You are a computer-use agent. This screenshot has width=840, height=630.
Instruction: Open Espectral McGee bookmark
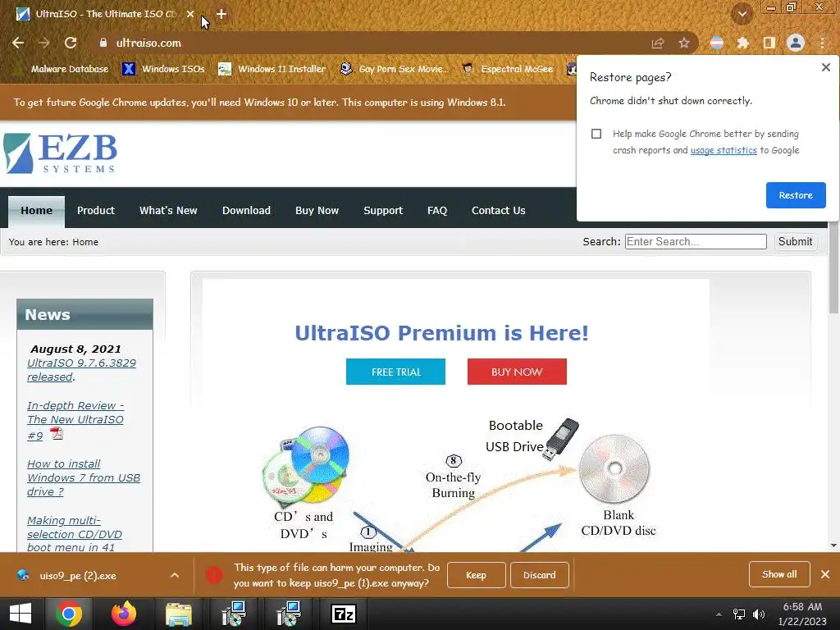pos(507,69)
